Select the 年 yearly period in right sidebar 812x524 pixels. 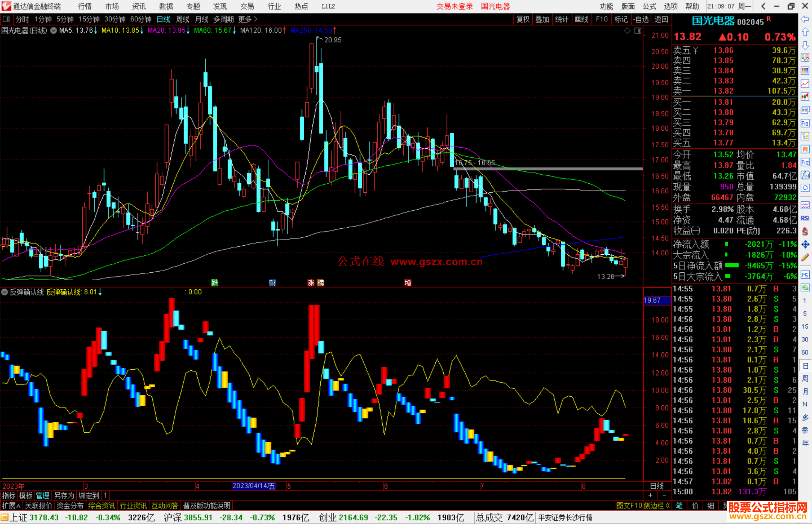pos(805,443)
